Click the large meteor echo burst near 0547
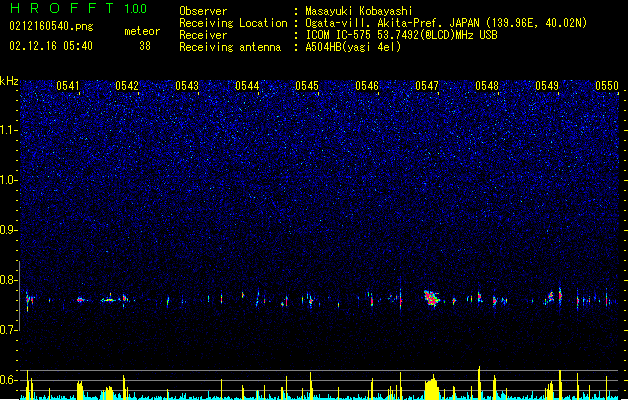Screen dimensions: 629x400 click(432, 298)
